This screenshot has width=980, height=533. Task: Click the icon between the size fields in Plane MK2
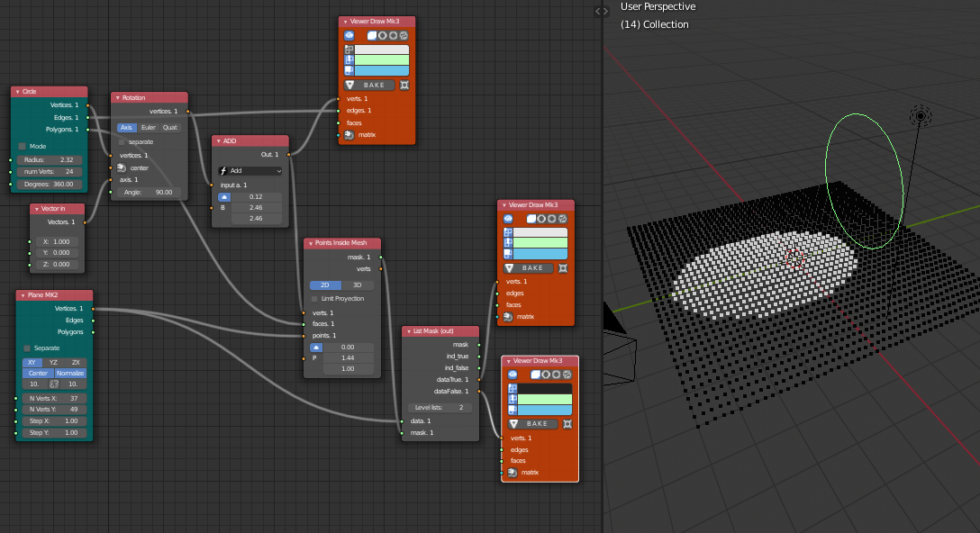click(x=54, y=384)
